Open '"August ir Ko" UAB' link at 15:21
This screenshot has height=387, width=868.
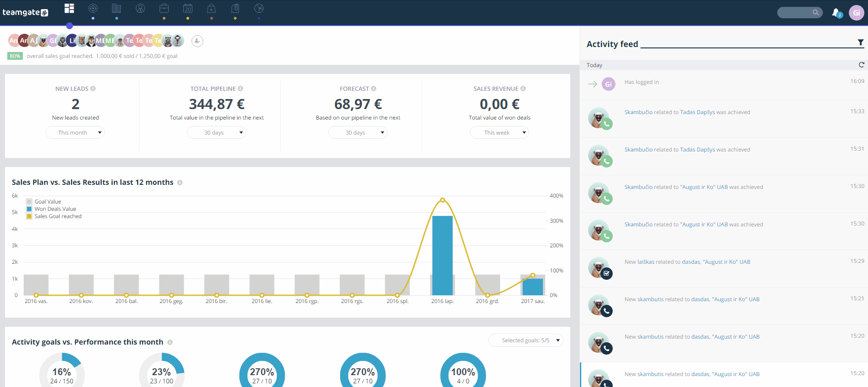click(x=736, y=299)
